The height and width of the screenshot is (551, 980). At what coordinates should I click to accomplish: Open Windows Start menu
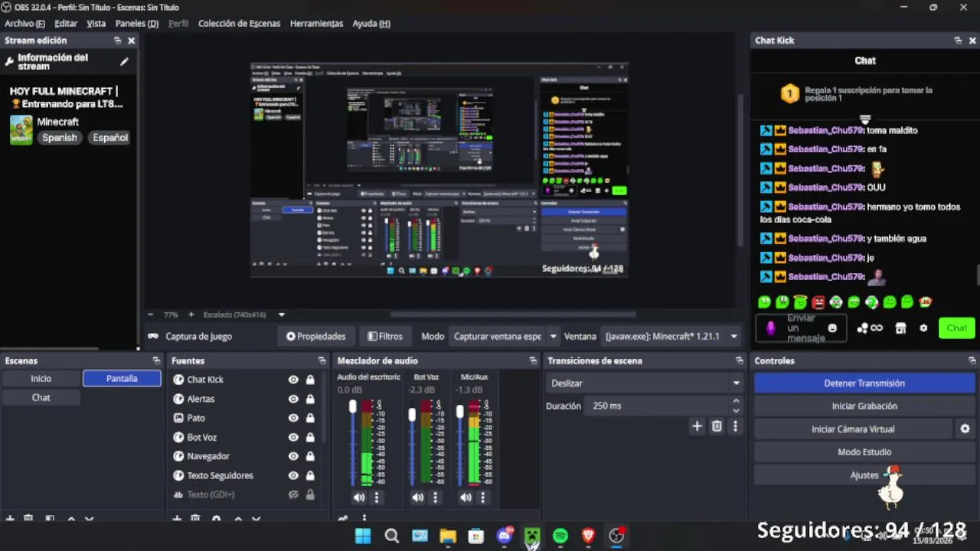[363, 536]
